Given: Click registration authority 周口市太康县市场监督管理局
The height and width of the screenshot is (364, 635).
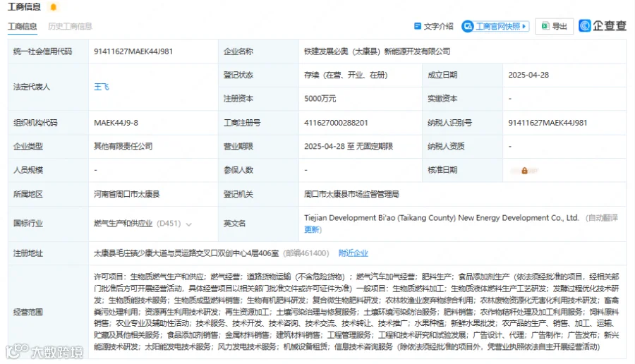Looking at the screenshot, I should tap(351, 194).
